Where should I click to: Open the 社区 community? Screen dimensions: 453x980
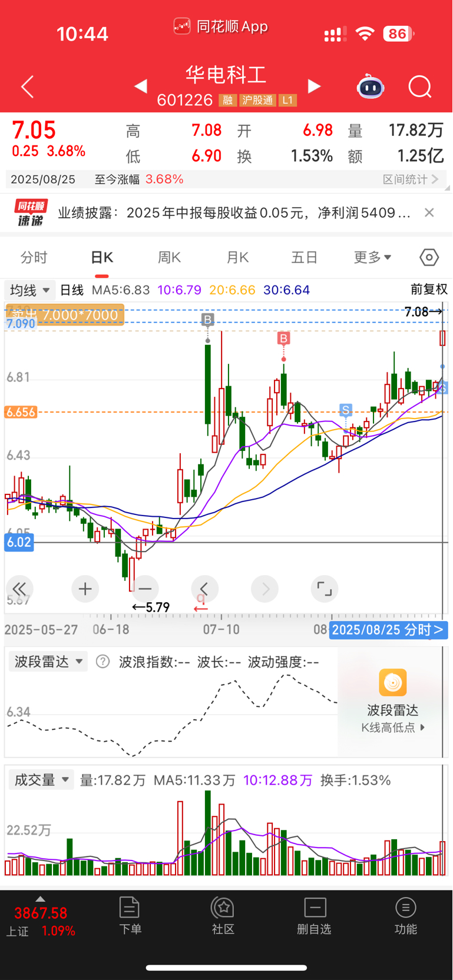(223, 916)
